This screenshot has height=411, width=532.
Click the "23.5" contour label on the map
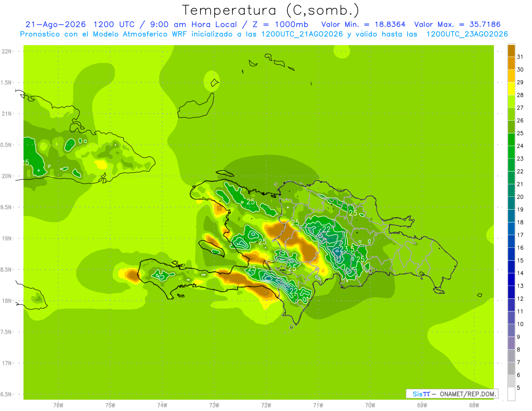pyautogui.click(x=347, y=249)
